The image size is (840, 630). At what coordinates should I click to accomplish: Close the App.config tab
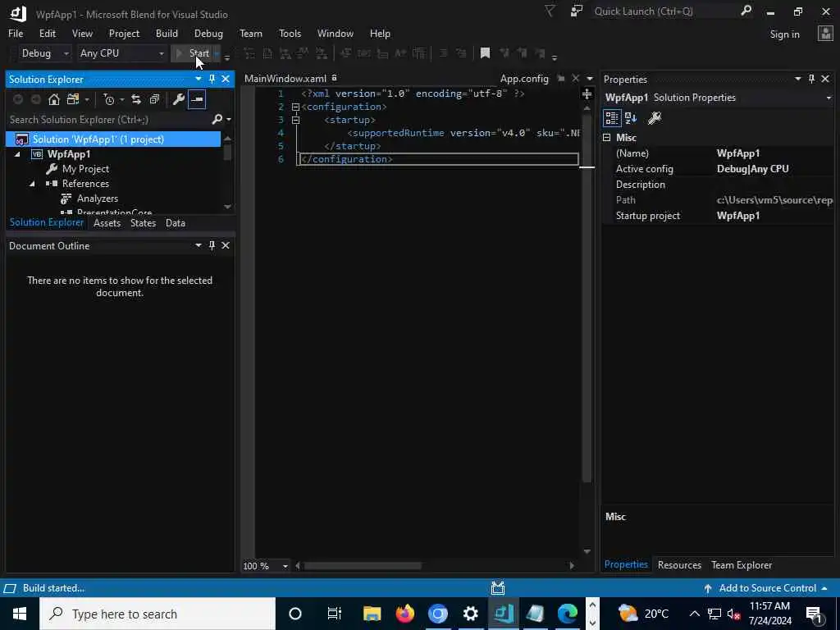pos(575,78)
